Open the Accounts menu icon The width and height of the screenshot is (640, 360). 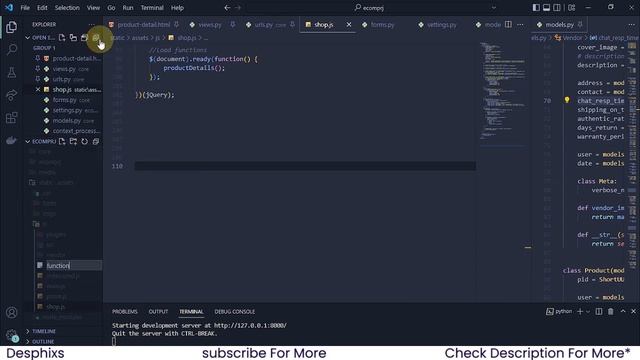pos(11,313)
